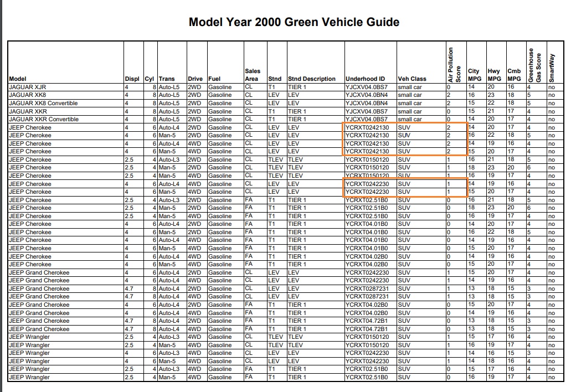Screen dimensions: 576x392
Task: Click the Cmb MPG column header
Action: point(513,75)
